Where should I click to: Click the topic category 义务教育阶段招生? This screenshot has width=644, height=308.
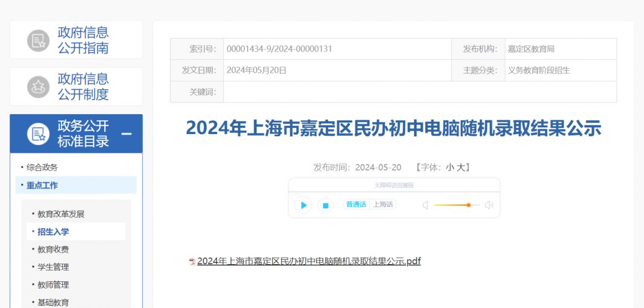pyautogui.click(x=539, y=70)
